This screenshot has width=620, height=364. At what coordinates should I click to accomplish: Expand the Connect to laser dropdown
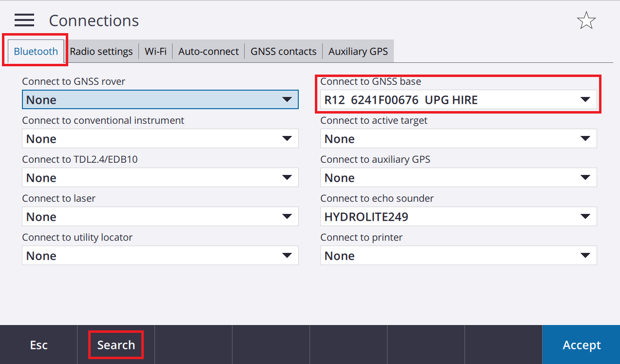pos(160,216)
